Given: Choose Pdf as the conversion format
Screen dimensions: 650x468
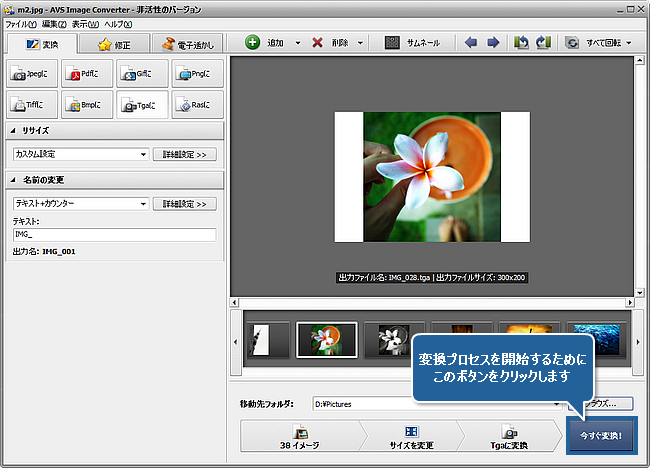Looking at the screenshot, I should coord(87,73).
